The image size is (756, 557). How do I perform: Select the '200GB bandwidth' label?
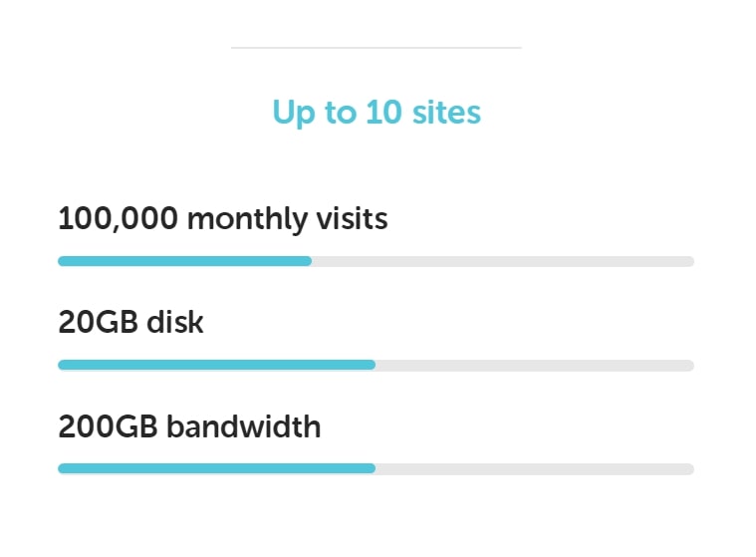(189, 426)
